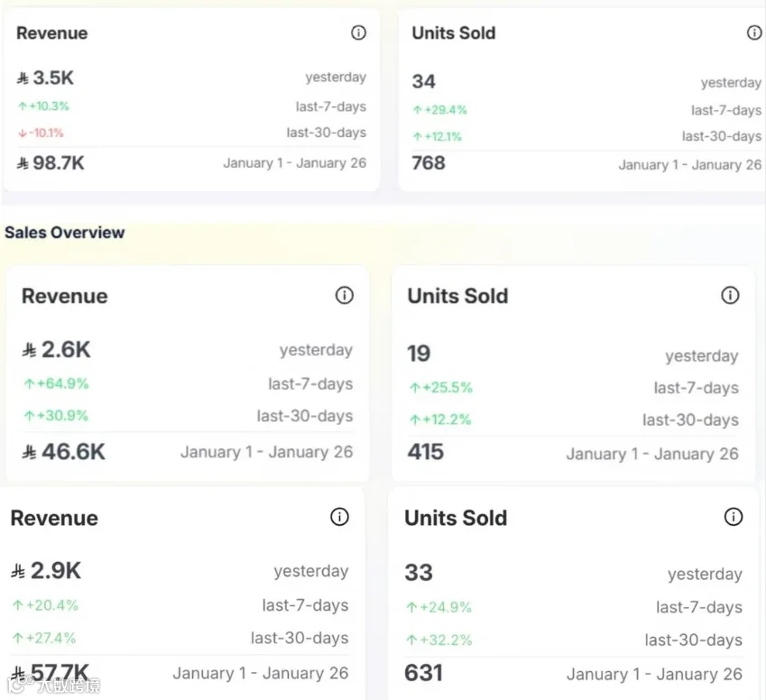Click green up arrow beside +64.9%
766x700 pixels.
pyautogui.click(x=29, y=384)
